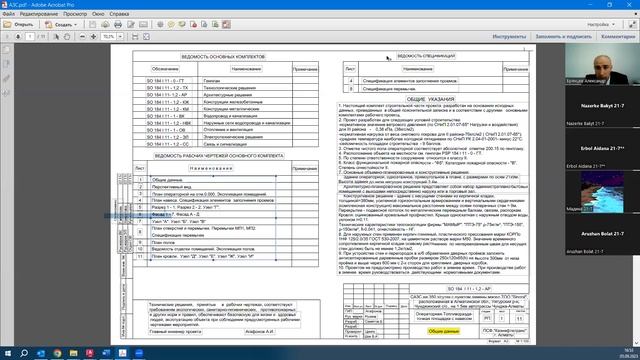Open the Окно menu
Screen dimensions: 640x360
(98, 14)
